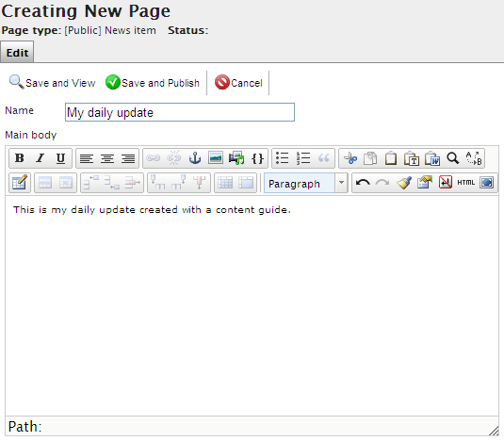Click the paste from Word icon
Viewport: 504px width, 441px height.
(432, 158)
